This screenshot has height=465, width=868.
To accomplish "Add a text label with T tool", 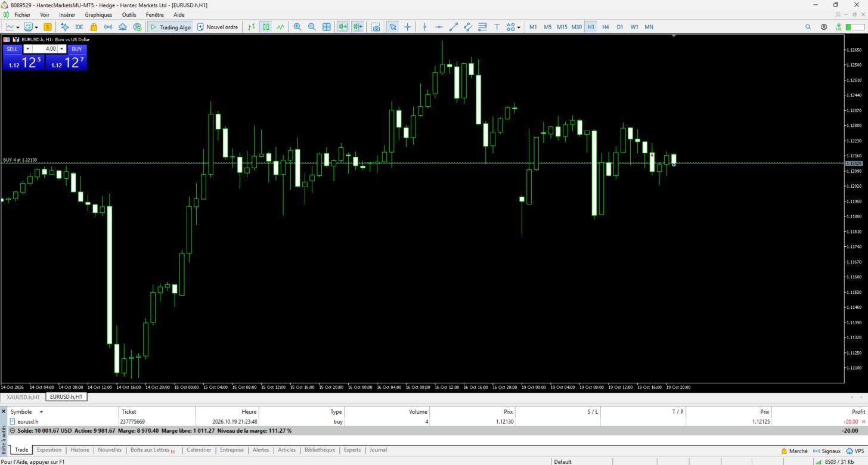I will click(x=497, y=27).
